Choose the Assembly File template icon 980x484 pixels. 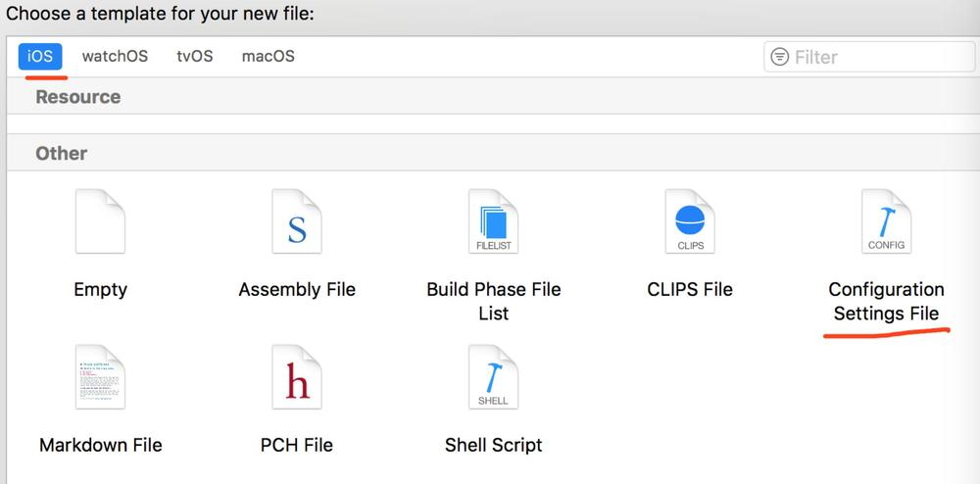[297, 222]
